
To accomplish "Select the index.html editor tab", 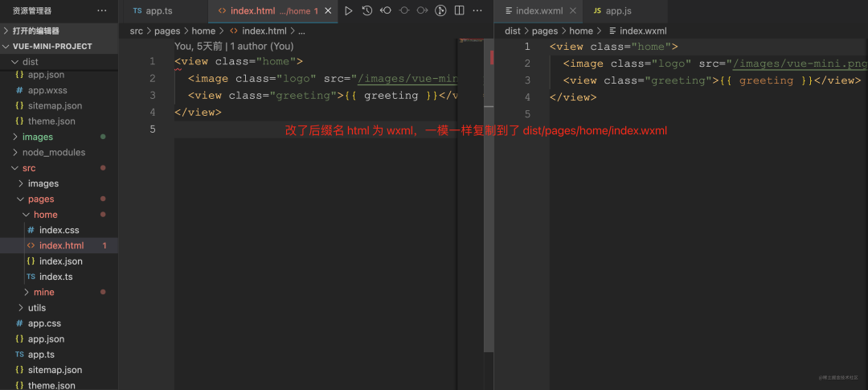I will click(273, 11).
